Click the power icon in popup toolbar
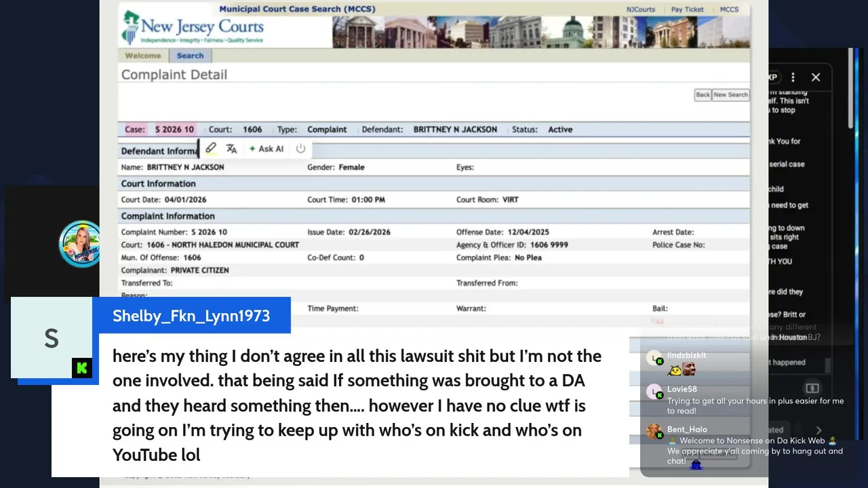Viewport: 868px width, 488px height. [300, 148]
